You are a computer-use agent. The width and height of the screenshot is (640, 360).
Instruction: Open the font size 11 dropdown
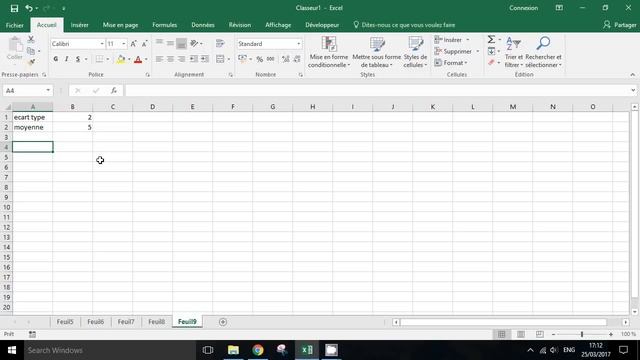pyautogui.click(x=124, y=44)
